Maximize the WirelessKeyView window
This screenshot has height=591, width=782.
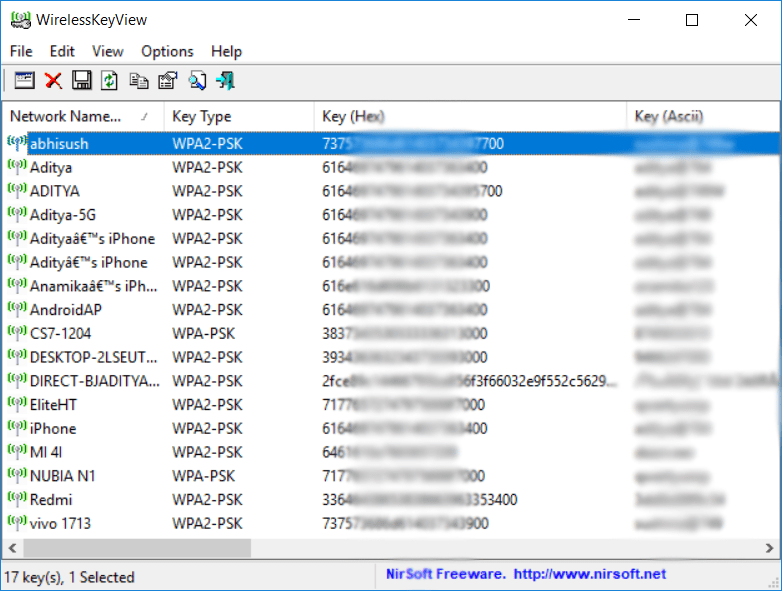coord(692,20)
